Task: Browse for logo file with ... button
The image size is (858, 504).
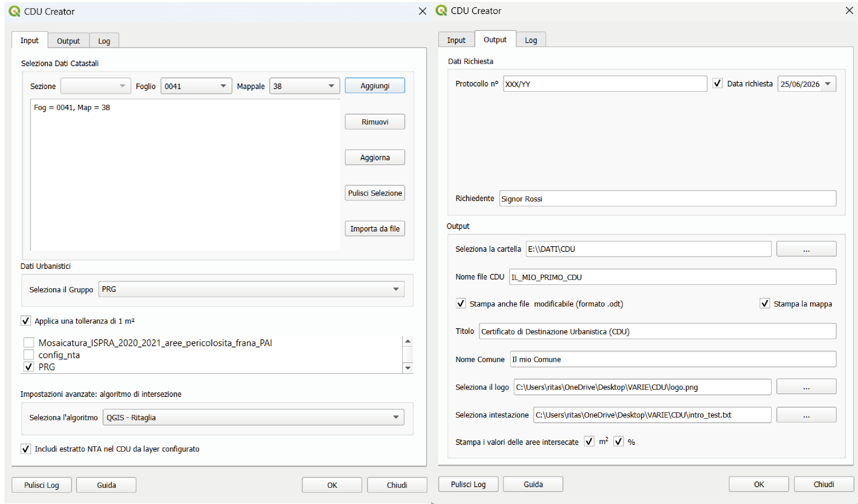Action: [806, 387]
